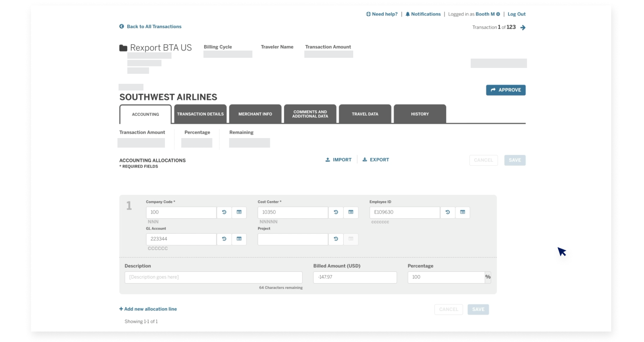This screenshot has width=644, height=342.
Task: Open the GL Account lookup
Action: click(239, 239)
